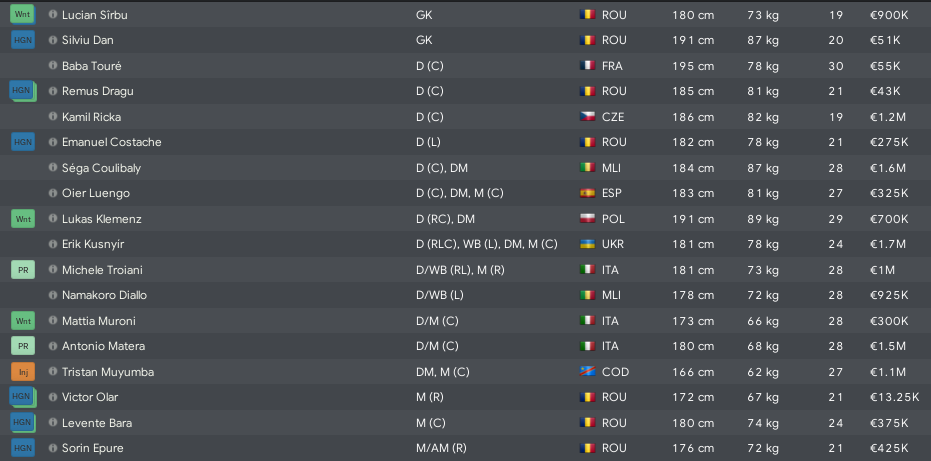Click the HGN badge next to Silviu Dan

coord(23,40)
